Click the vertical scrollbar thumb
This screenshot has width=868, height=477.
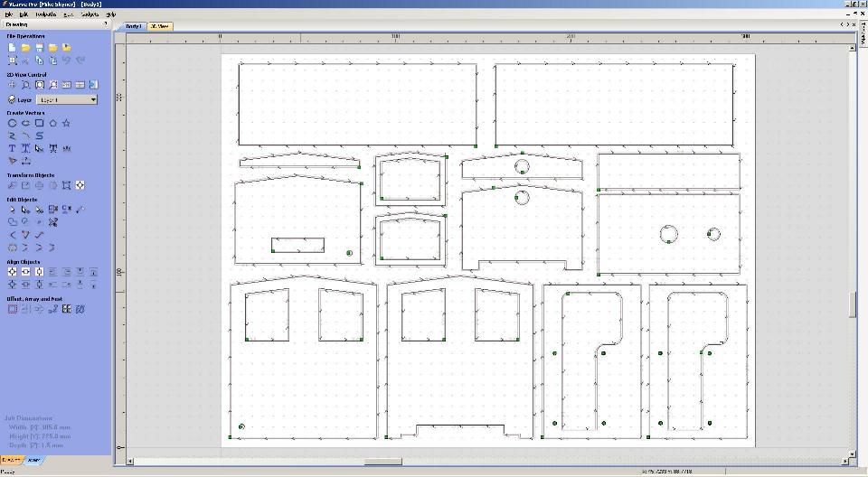tap(852, 304)
